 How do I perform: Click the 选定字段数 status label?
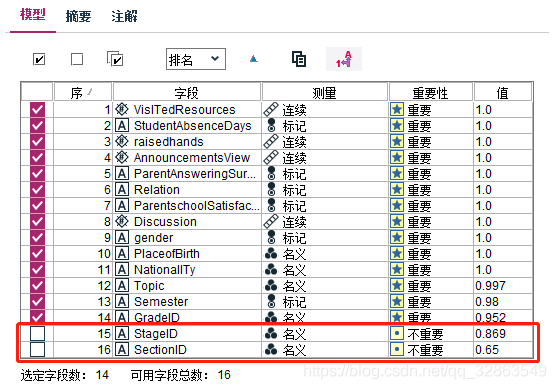[53, 375]
